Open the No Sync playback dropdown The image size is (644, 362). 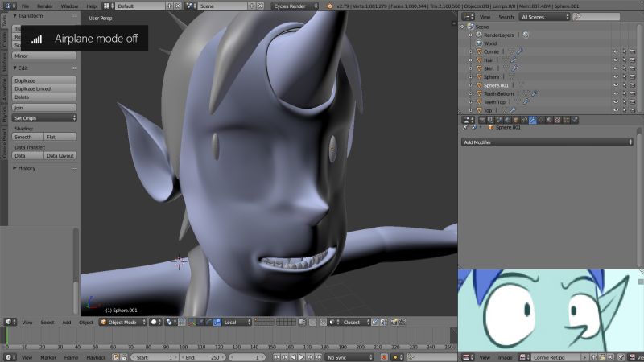coord(349,357)
